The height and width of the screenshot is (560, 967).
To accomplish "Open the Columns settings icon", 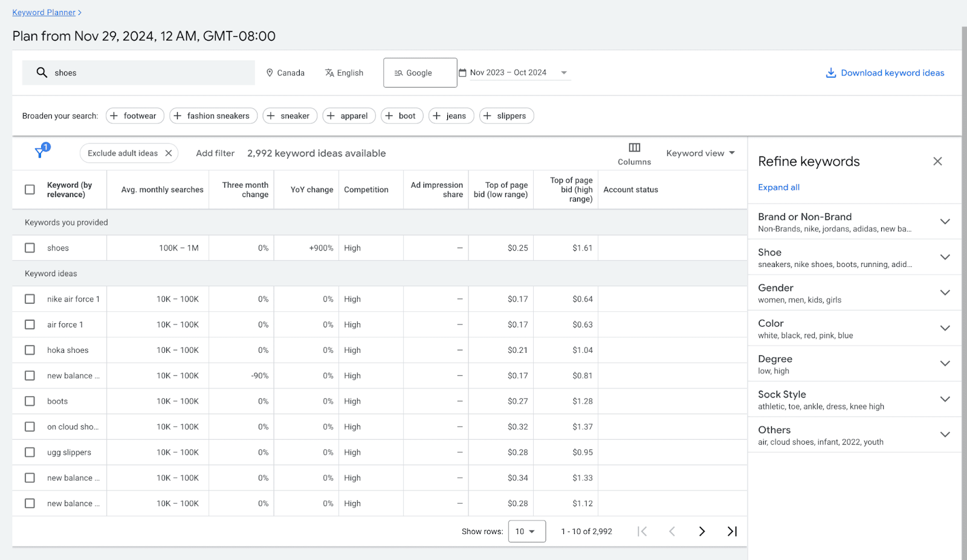I will [x=633, y=147].
